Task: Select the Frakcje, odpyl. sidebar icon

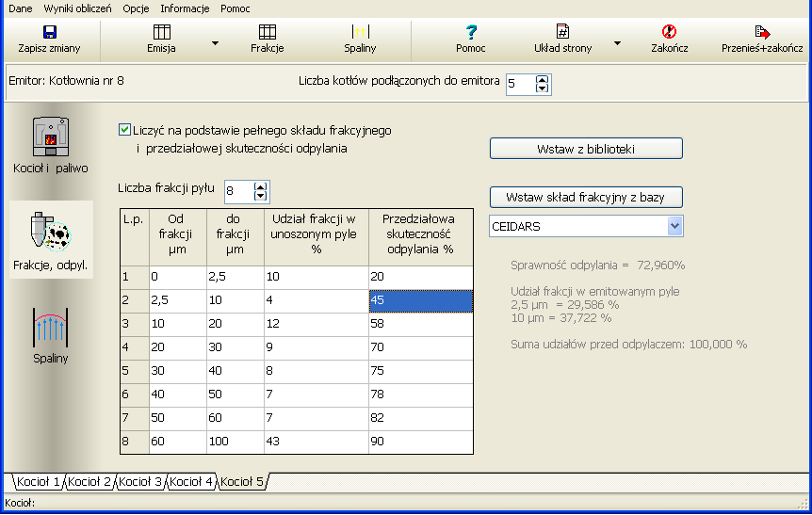Action: click(x=51, y=230)
